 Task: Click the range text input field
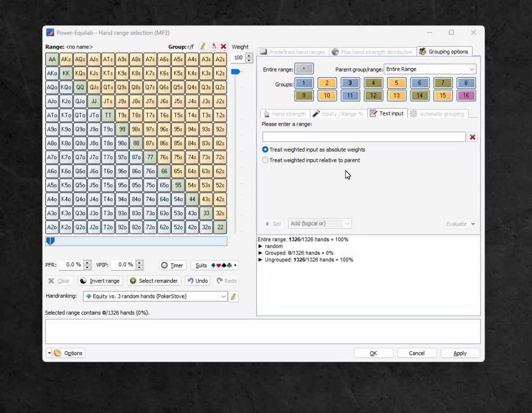pos(364,137)
